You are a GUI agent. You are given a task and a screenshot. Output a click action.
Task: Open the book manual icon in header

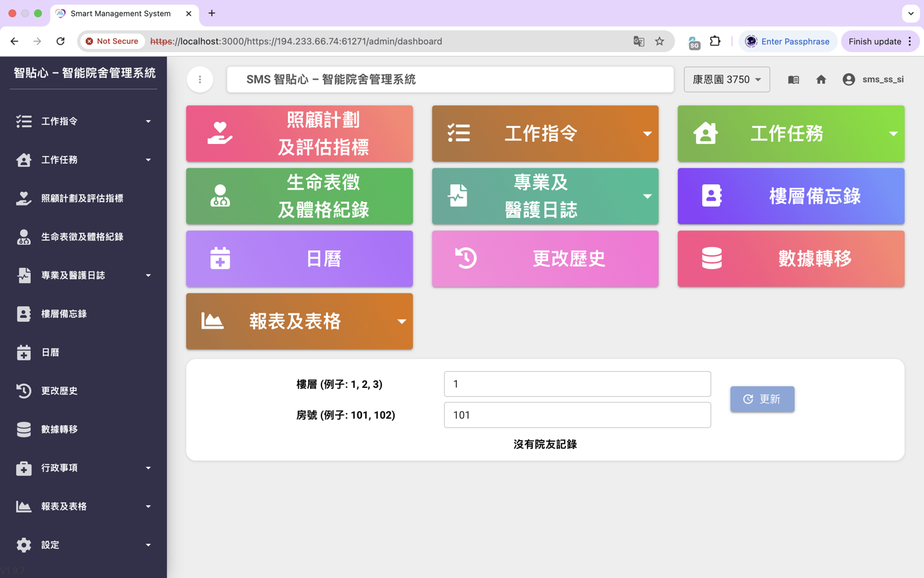point(794,80)
